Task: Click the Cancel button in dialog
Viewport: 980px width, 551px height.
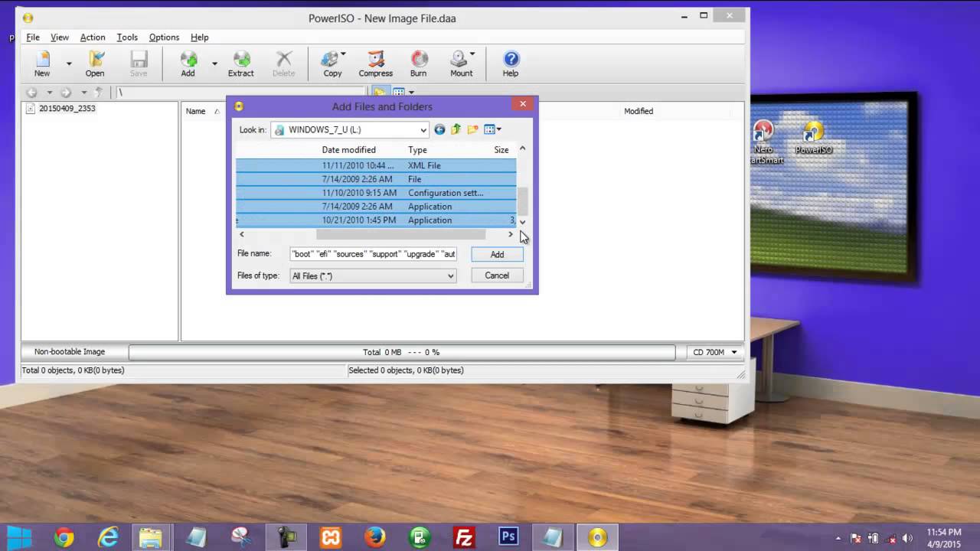Action: click(497, 275)
